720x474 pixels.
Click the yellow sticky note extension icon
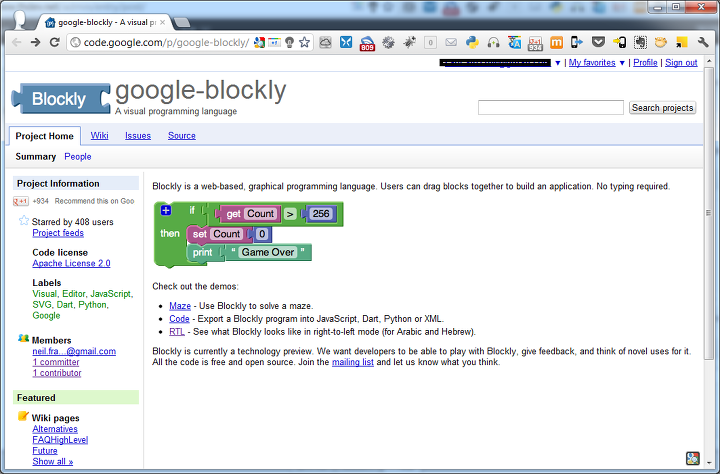click(682, 43)
